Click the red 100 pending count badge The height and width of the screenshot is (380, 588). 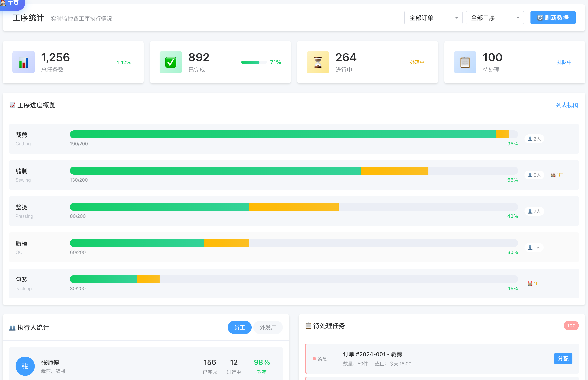[x=571, y=326]
